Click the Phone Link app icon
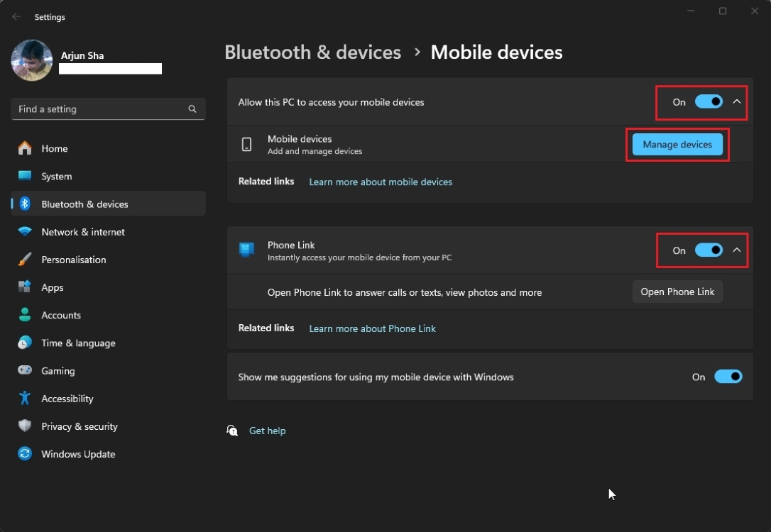 tap(246, 250)
